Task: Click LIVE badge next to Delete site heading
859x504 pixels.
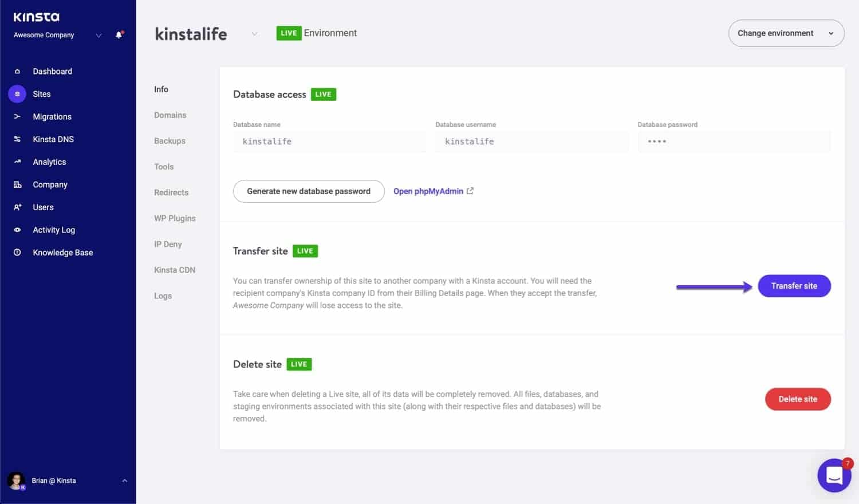Action: (299, 364)
